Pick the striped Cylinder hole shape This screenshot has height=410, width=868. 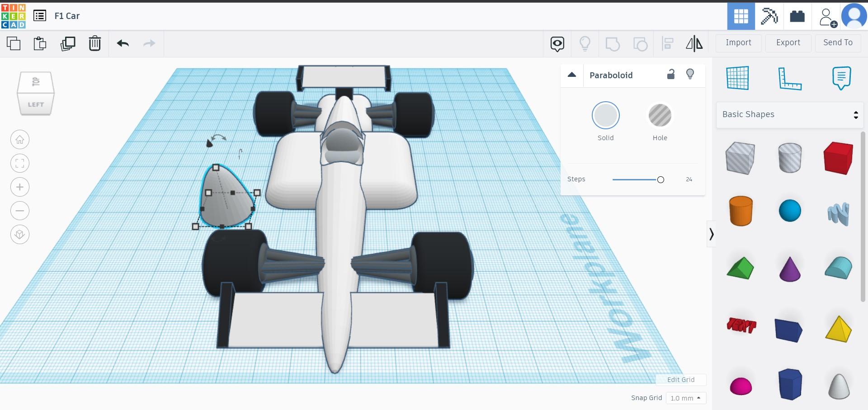(790, 158)
